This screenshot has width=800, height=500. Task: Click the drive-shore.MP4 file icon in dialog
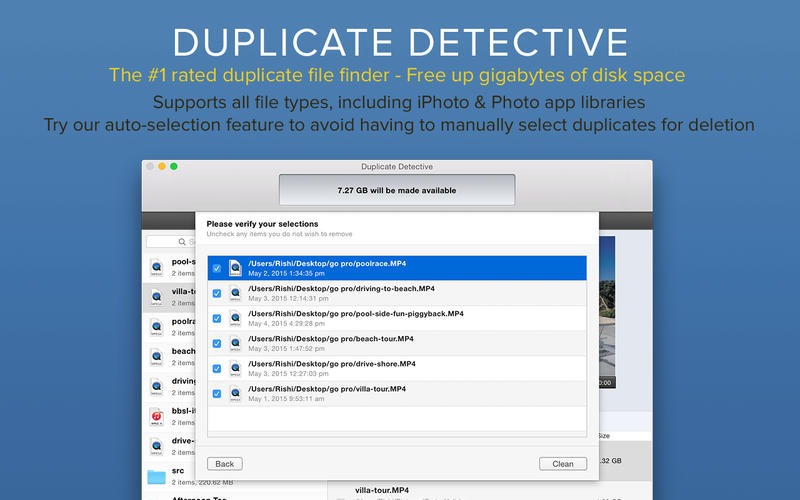click(x=235, y=368)
